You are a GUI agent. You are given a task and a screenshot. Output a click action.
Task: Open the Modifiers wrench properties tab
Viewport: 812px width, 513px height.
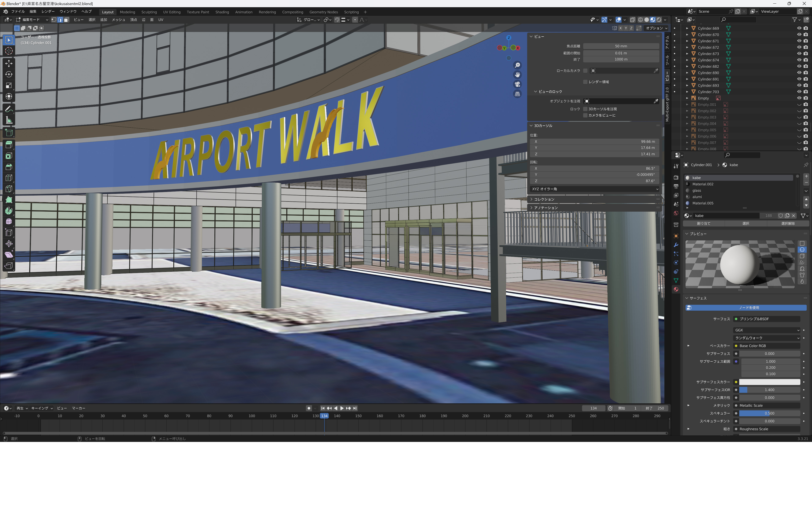pos(676,245)
